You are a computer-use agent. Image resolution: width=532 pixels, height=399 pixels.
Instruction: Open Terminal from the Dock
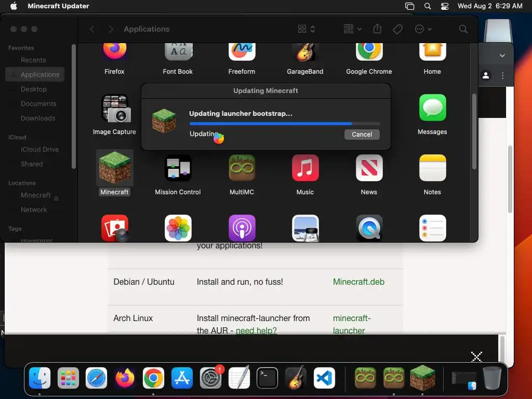(x=268, y=378)
